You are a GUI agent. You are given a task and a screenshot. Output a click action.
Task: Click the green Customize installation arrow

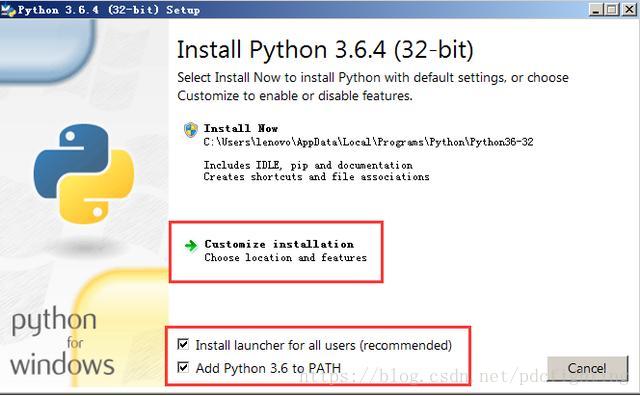[191, 245]
